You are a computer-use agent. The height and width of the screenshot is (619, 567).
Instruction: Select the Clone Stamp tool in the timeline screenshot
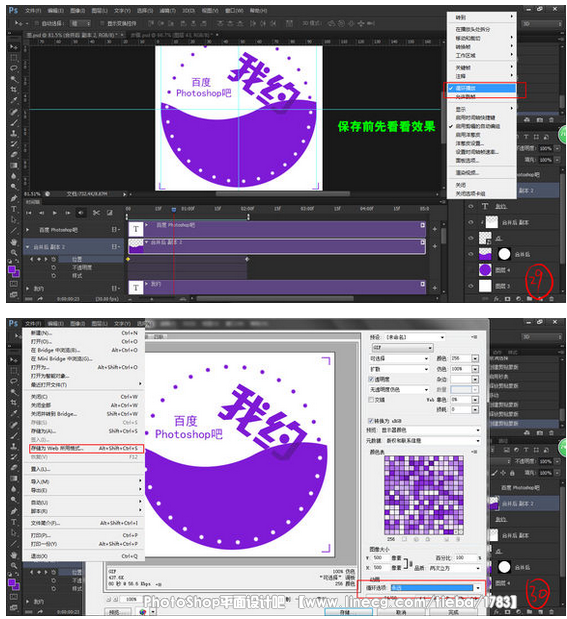[14, 133]
